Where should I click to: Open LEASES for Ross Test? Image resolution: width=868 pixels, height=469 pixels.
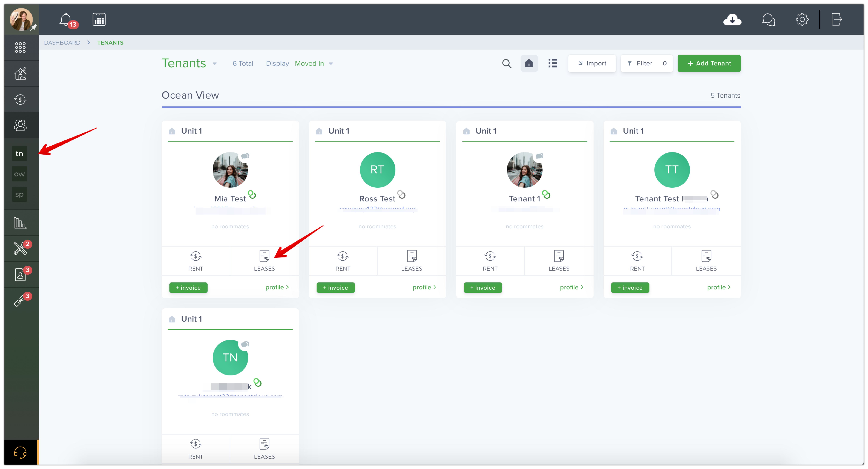[x=411, y=261]
